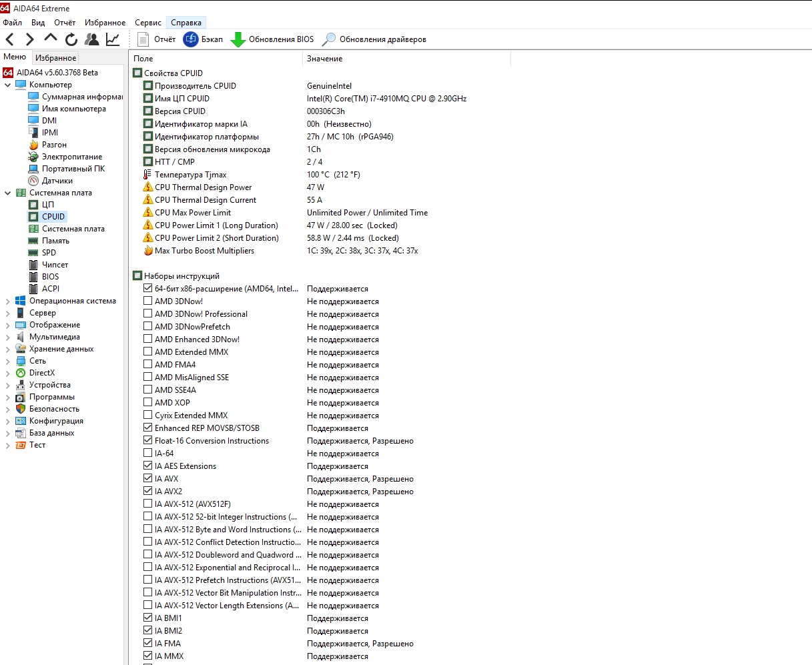
Task: Switch to the Избранное sidebar tab
Action: point(56,58)
